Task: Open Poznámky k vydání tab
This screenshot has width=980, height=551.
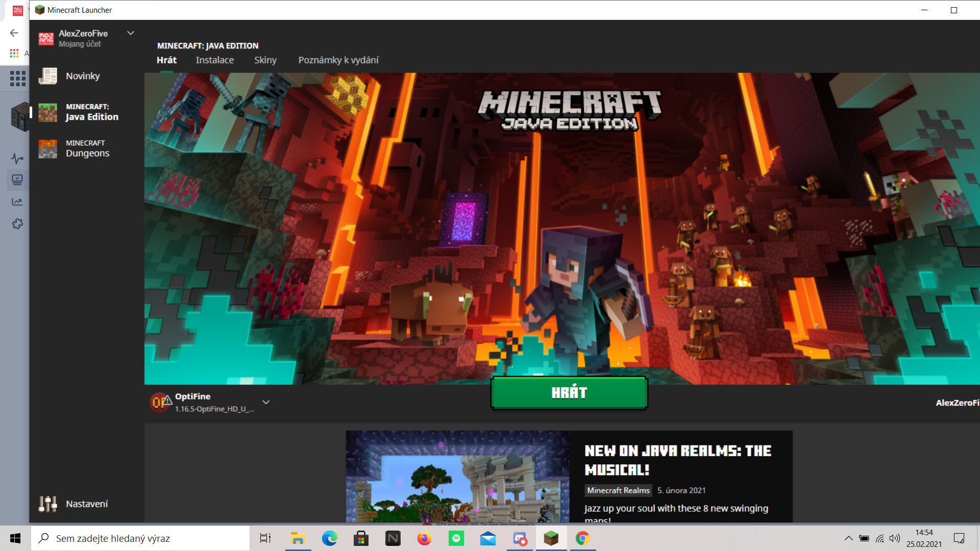Action: point(338,60)
